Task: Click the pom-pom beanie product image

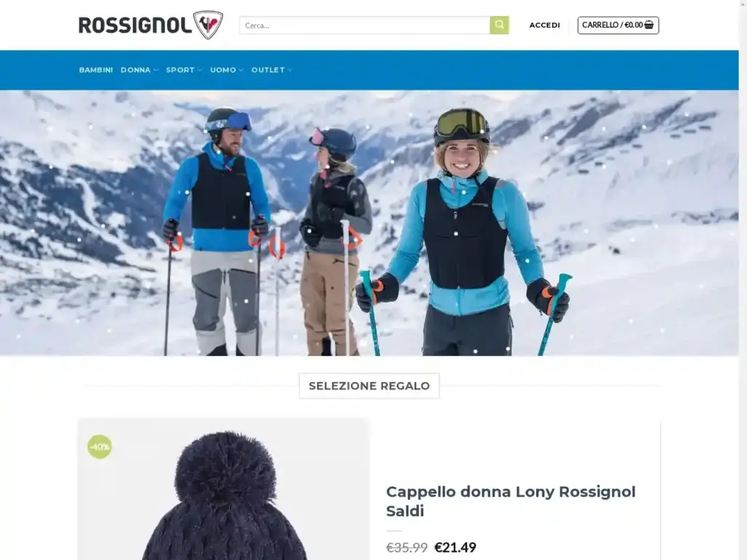Action: click(x=223, y=489)
